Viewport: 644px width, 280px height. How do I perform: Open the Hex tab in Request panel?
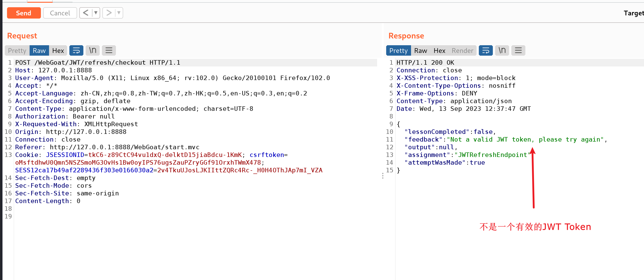click(58, 50)
